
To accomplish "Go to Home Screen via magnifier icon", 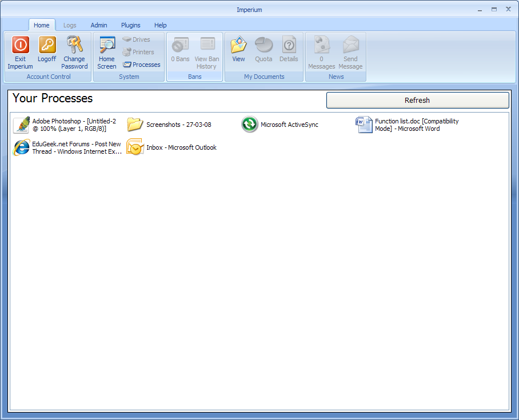I will tap(107, 45).
